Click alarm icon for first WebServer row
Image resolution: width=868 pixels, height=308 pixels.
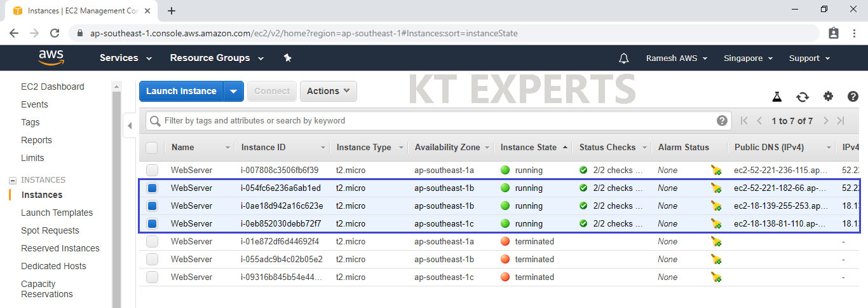pos(716,170)
